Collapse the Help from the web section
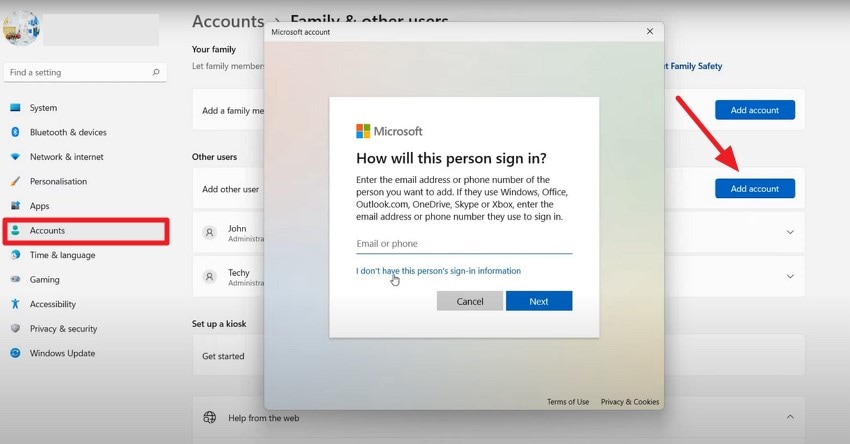 click(790, 417)
